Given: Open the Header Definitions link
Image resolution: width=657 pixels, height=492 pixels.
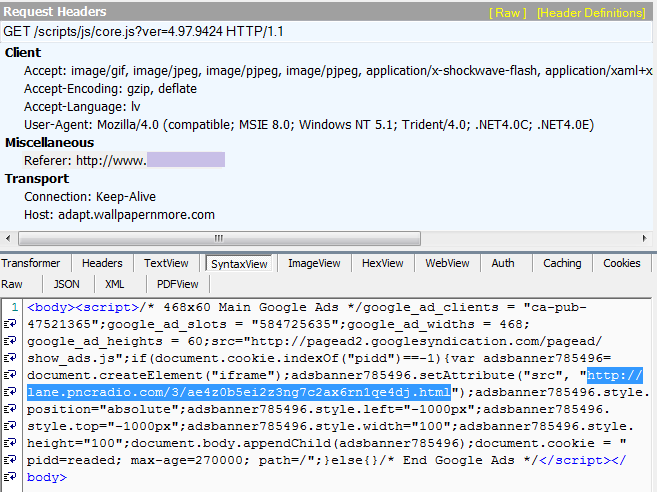Looking at the screenshot, I should [x=591, y=13].
